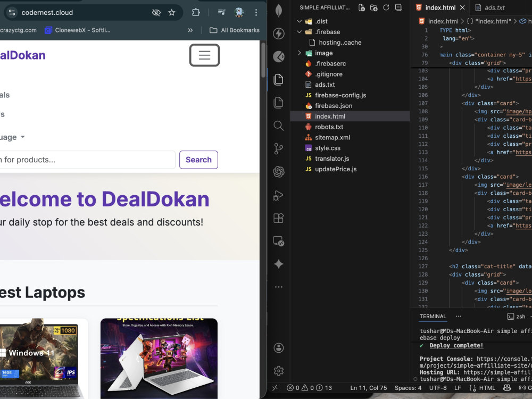Select the TERMINAL panel tab
This screenshot has height=399, width=532.
(x=433, y=316)
